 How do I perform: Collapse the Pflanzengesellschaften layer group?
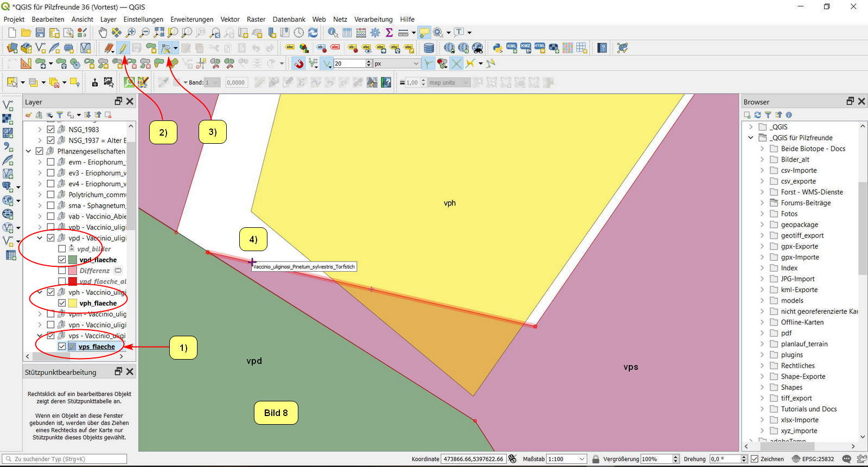pyautogui.click(x=28, y=151)
